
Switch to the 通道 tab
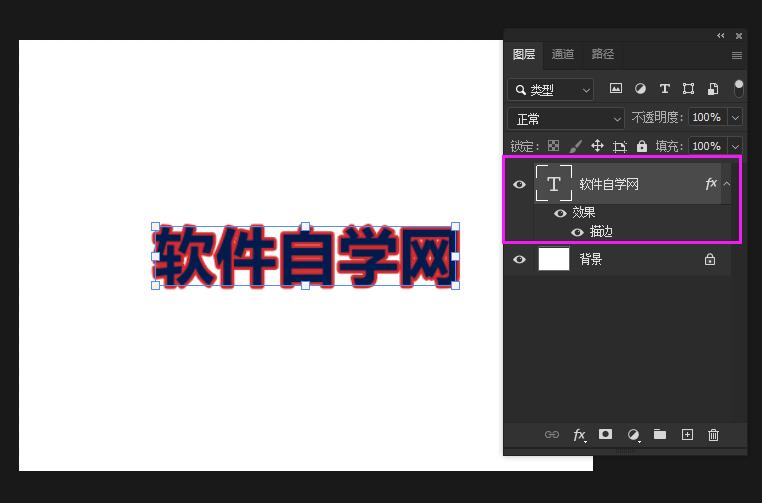563,54
